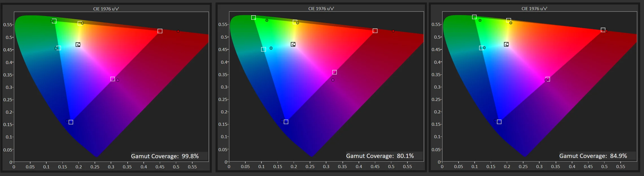The height and width of the screenshot is (176, 644).
Task: Click the red target square in left chart
Action: pos(160,31)
